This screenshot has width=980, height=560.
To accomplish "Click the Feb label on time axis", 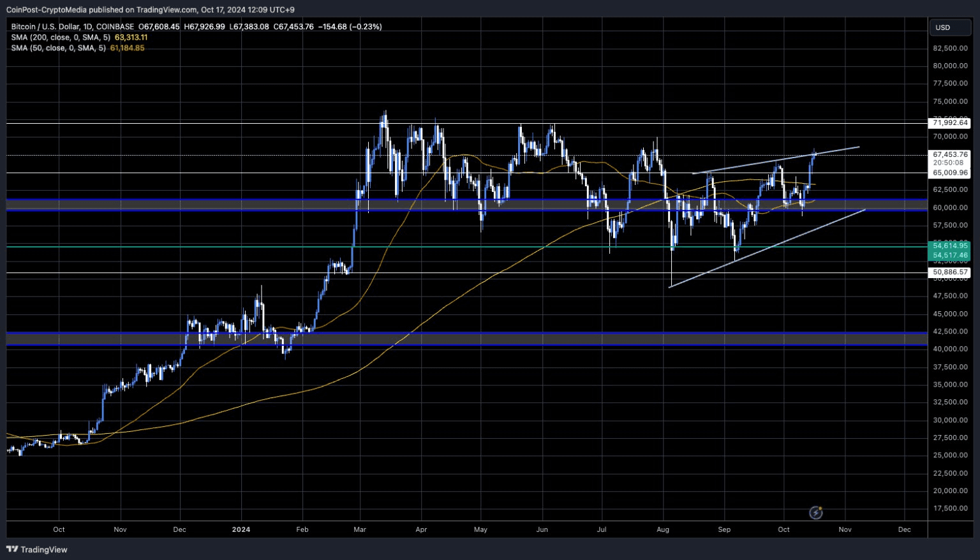I will [302, 529].
